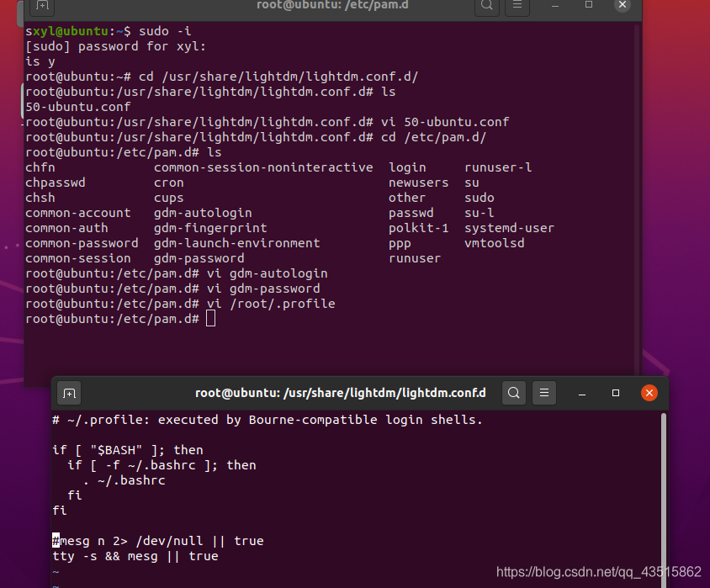Open new tab in front lightdm terminal
Image resolution: width=710 pixels, height=588 pixels.
pos(69,393)
